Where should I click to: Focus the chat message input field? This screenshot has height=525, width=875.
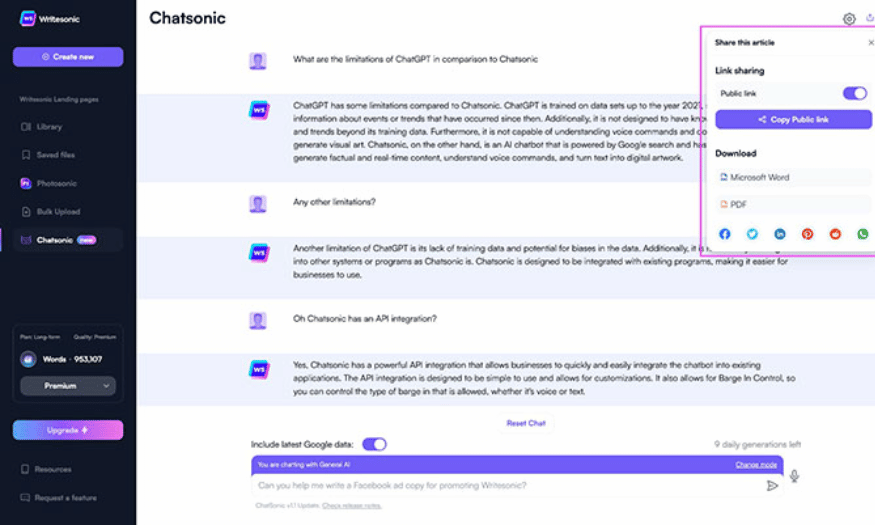(x=507, y=485)
